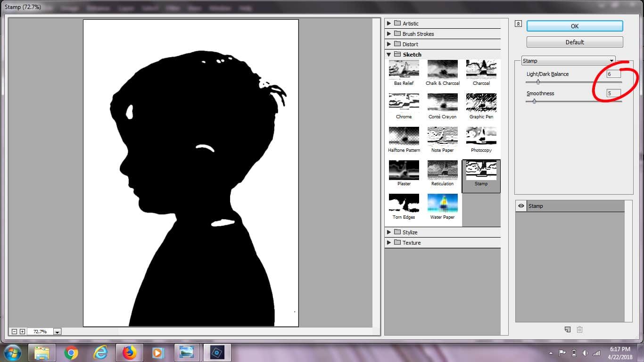Confirm the filter with OK
Image resolution: width=644 pixels, height=362 pixels.
(x=575, y=26)
